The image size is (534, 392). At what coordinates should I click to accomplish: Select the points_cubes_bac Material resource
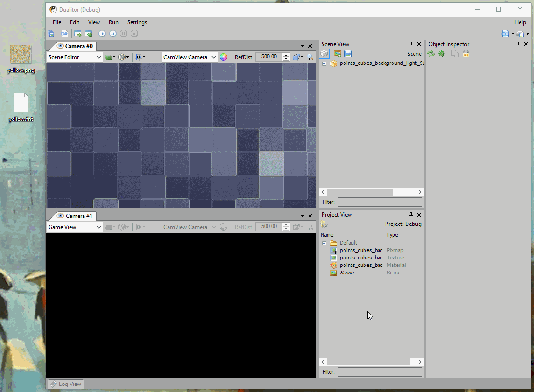click(361, 266)
